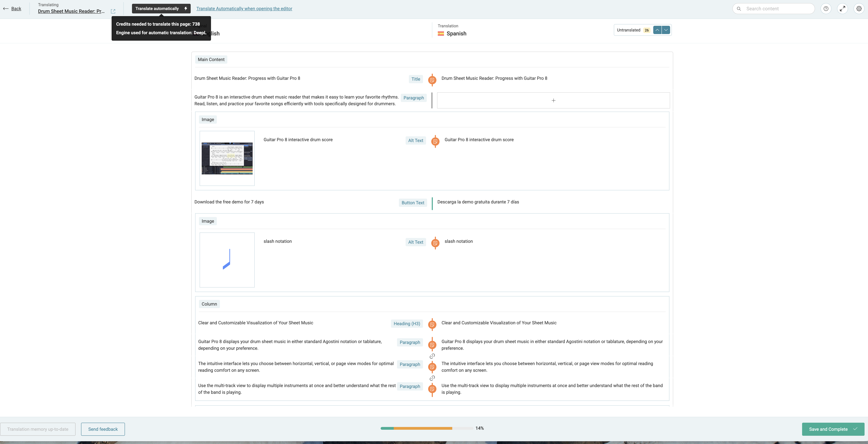Go to previous untranslated item with up chevron
This screenshot has width=868, height=444.
(657, 30)
